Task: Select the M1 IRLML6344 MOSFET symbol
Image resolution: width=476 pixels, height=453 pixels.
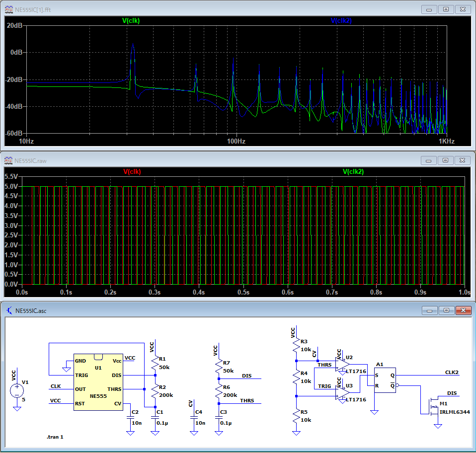Action: pos(433,406)
